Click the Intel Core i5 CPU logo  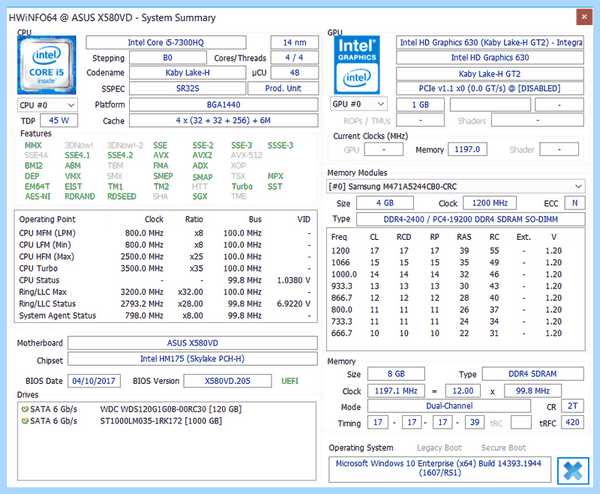(x=46, y=65)
